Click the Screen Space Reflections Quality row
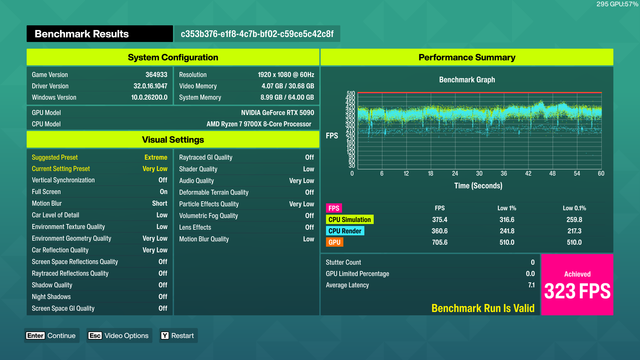 tap(100, 262)
